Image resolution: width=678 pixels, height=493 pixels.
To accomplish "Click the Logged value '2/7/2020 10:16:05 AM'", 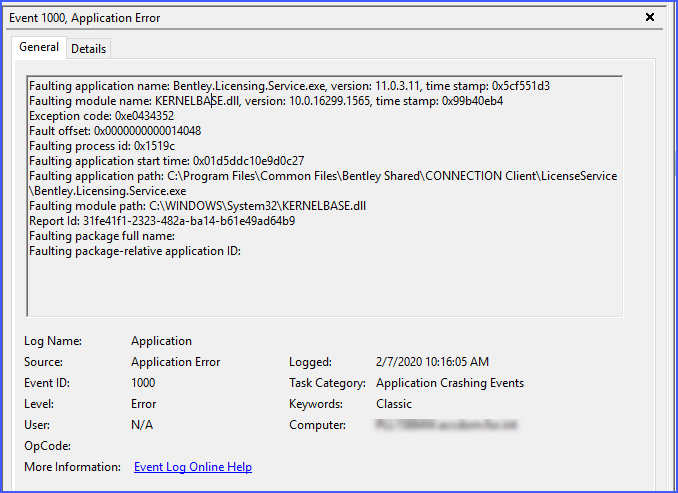I will pyautogui.click(x=432, y=362).
